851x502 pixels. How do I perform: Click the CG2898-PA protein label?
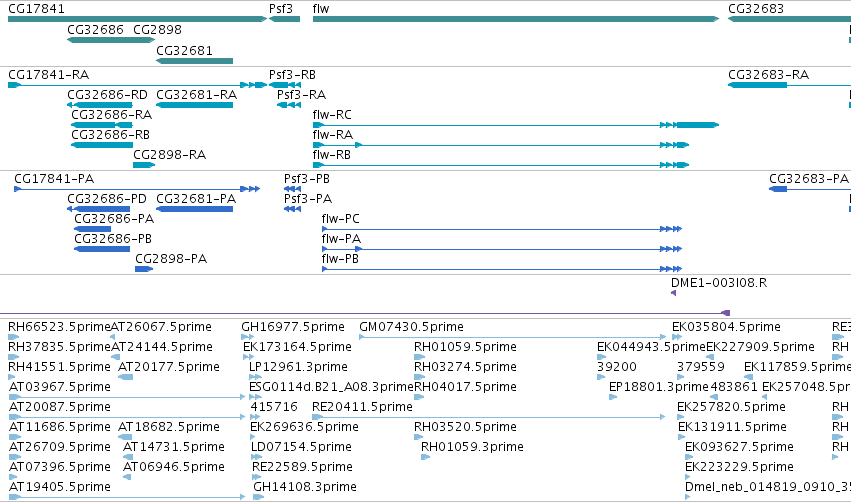pyautogui.click(x=172, y=259)
